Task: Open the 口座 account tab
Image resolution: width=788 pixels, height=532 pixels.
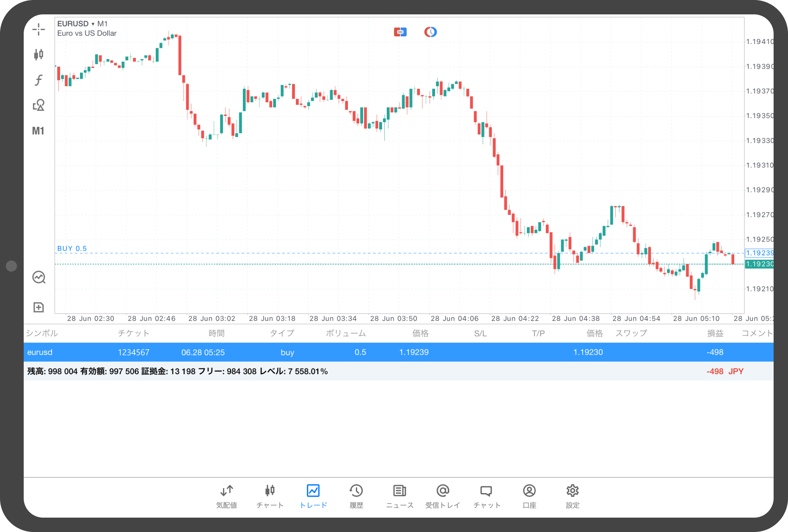Action: point(529,496)
